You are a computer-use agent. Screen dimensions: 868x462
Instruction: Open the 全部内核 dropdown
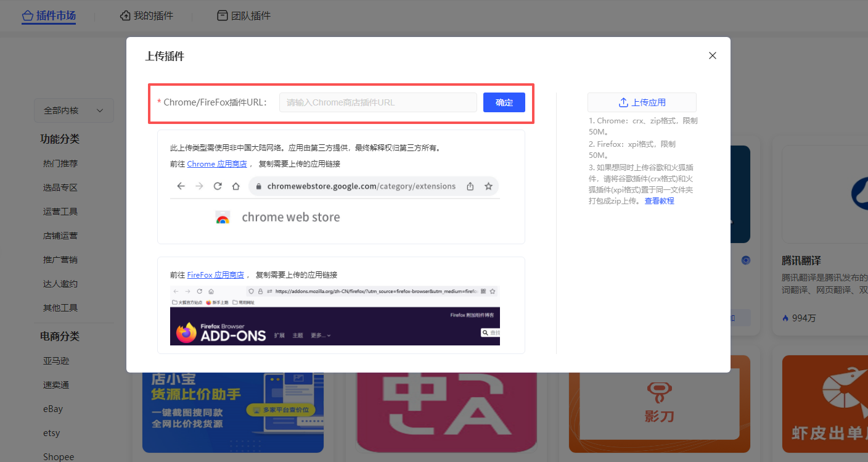(73, 110)
